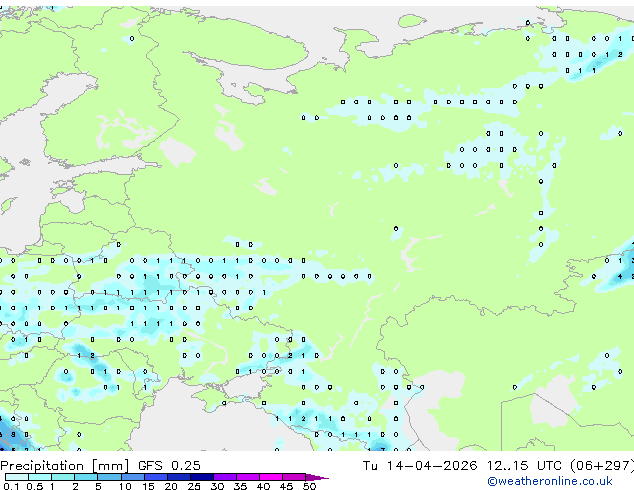
Task: Click the legend value '0.1'
Action: coord(11,486)
